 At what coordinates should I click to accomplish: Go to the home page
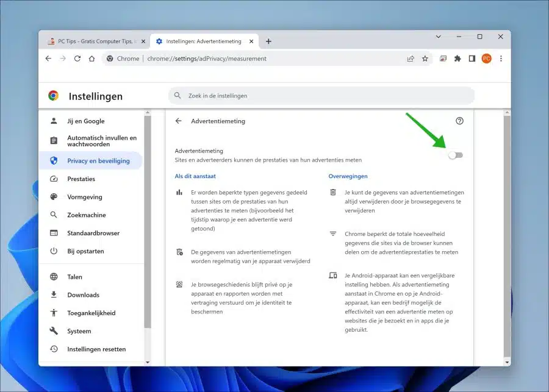(x=91, y=59)
